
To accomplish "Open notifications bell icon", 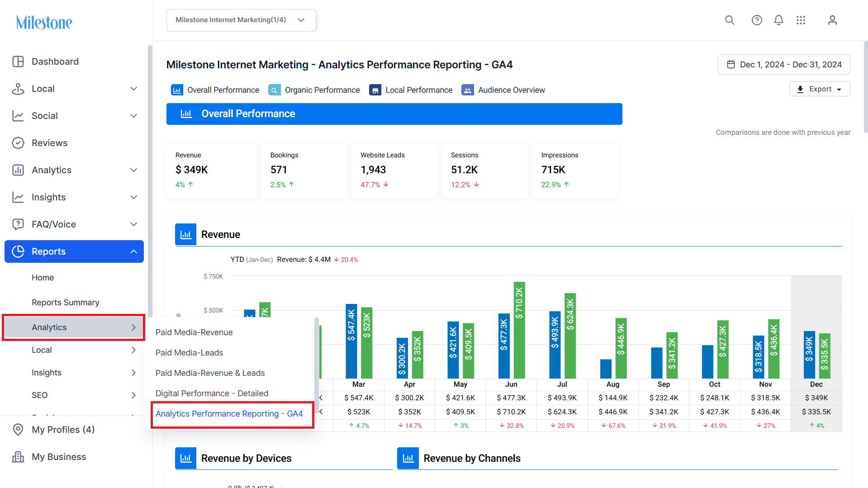I will tap(778, 20).
